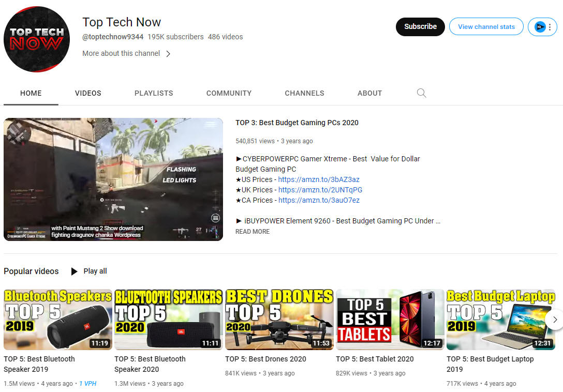This screenshot has height=392, width=563.
Task: Open the UK Prices Amazon link
Action: 320,190
